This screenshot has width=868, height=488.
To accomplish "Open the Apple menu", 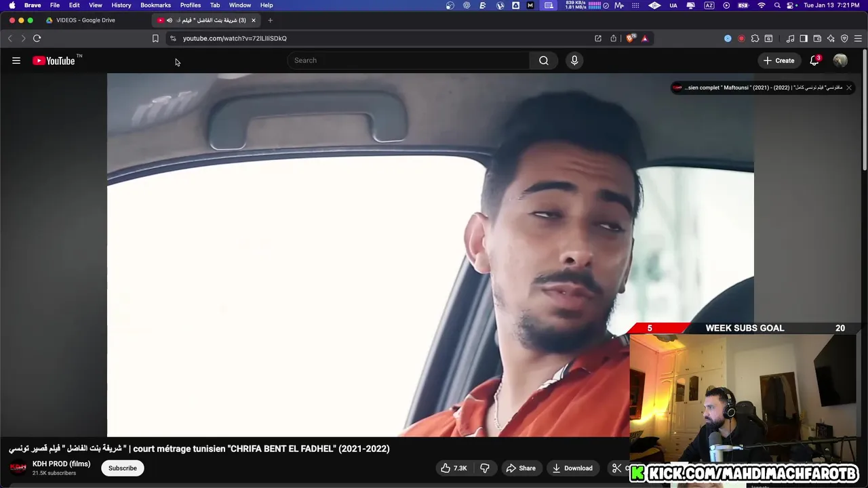I will click(12, 5).
